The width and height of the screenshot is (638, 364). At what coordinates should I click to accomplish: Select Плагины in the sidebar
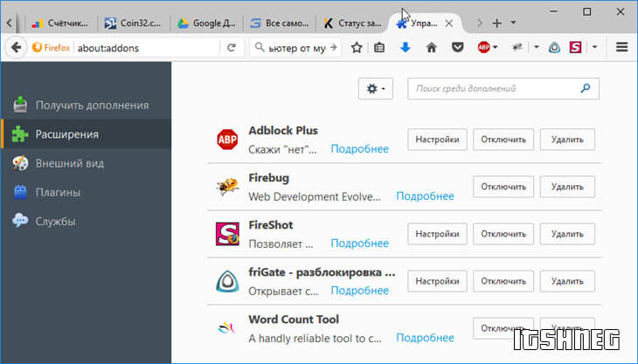coord(58,192)
